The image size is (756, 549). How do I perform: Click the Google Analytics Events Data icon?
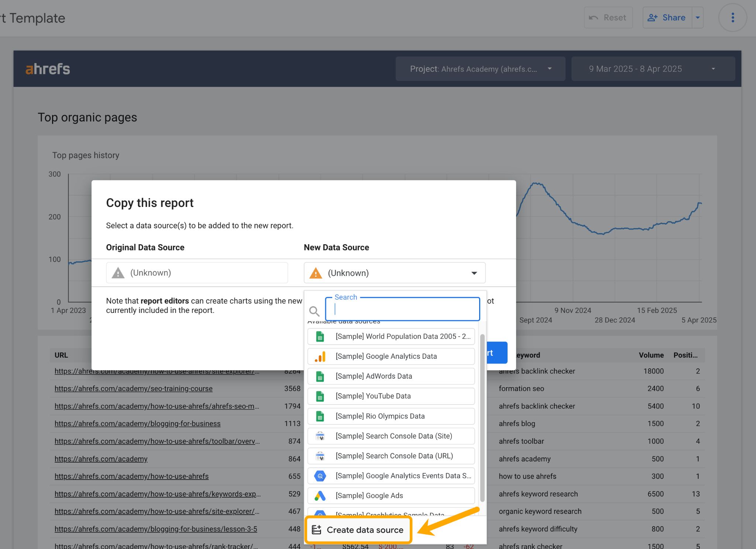[320, 475]
